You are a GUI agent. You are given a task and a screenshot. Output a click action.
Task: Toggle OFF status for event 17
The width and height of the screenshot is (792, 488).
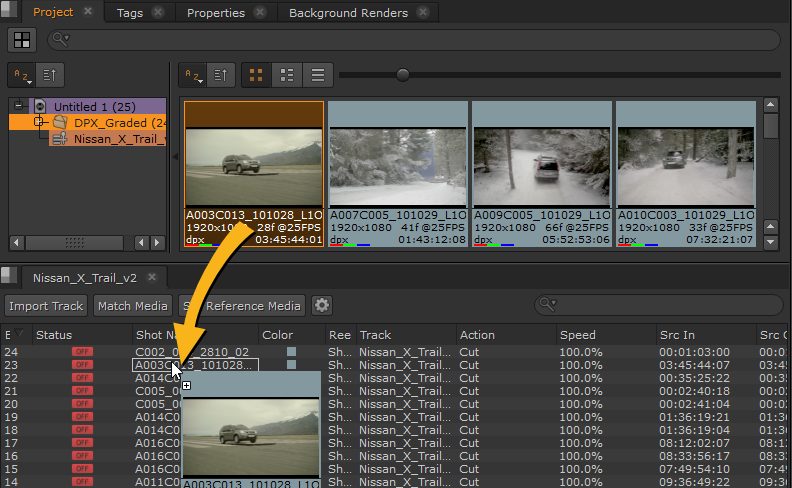tap(82, 443)
